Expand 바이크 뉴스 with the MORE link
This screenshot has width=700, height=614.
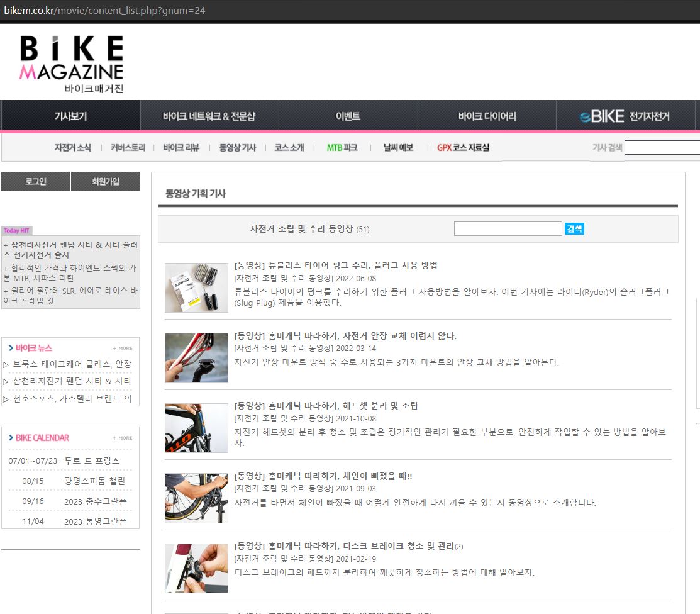click(x=123, y=348)
